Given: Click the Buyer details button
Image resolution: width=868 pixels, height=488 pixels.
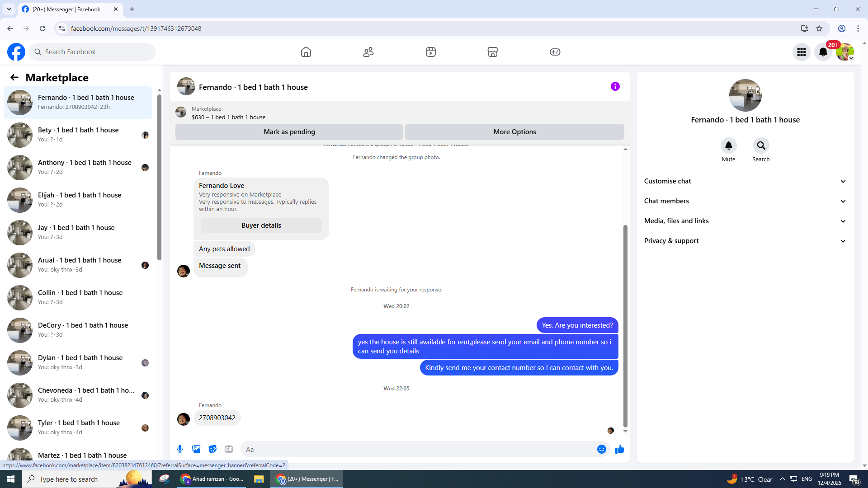Looking at the screenshot, I should point(261,225).
